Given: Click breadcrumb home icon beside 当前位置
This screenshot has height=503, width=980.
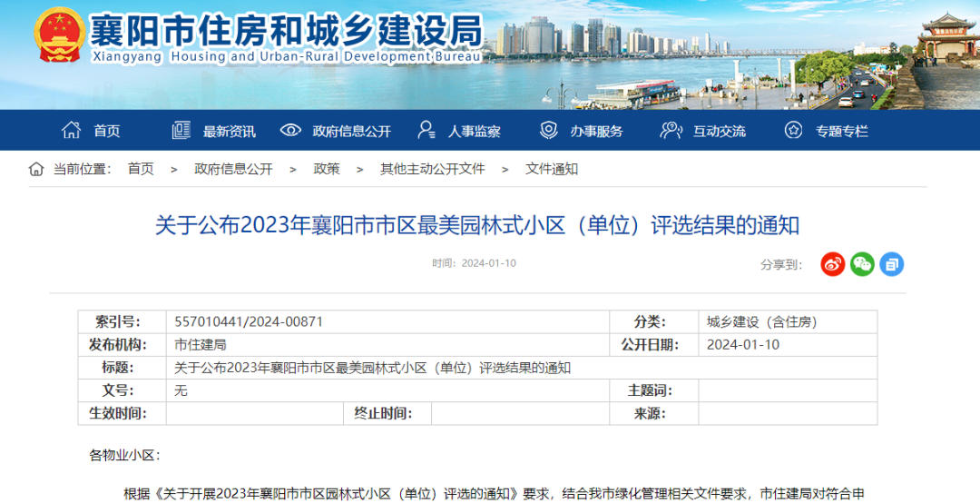Looking at the screenshot, I should point(36,169).
